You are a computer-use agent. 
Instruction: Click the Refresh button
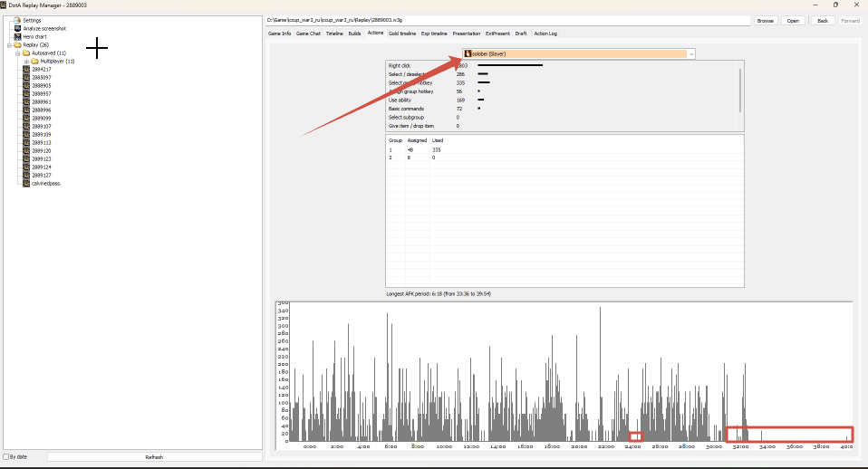(x=154, y=457)
